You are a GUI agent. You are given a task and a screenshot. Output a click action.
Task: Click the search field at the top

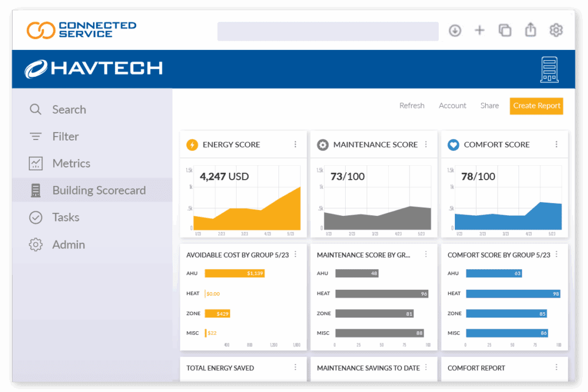[x=327, y=30]
